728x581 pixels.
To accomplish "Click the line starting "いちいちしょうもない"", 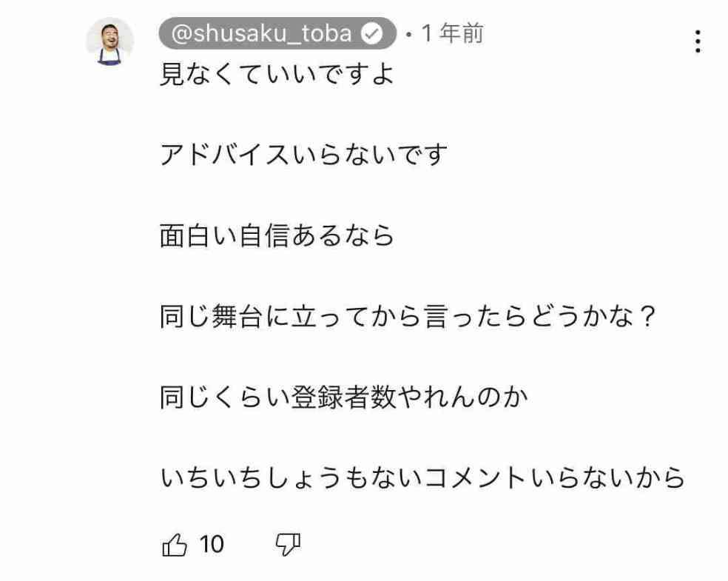I will pyautogui.click(x=422, y=479).
